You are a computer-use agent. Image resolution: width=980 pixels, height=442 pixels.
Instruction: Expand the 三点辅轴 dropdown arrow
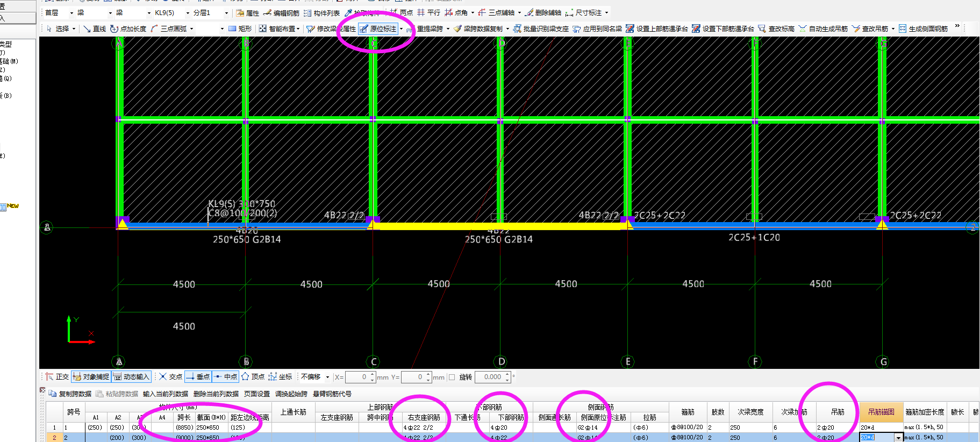click(519, 12)
